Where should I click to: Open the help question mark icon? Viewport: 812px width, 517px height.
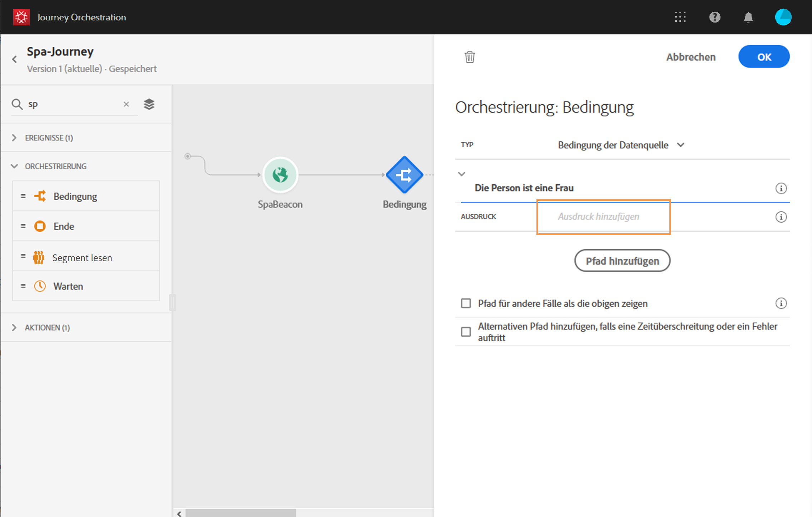714,17
